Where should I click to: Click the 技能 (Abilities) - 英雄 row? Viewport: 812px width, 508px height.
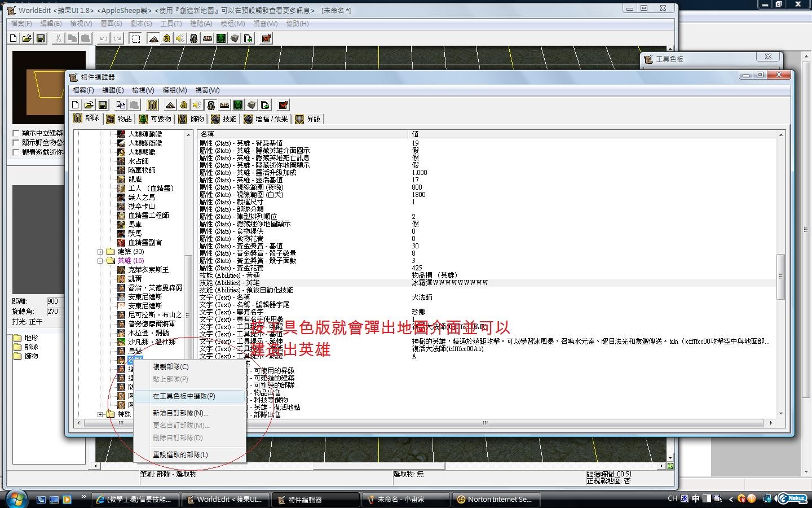click(x=487, y=283)
